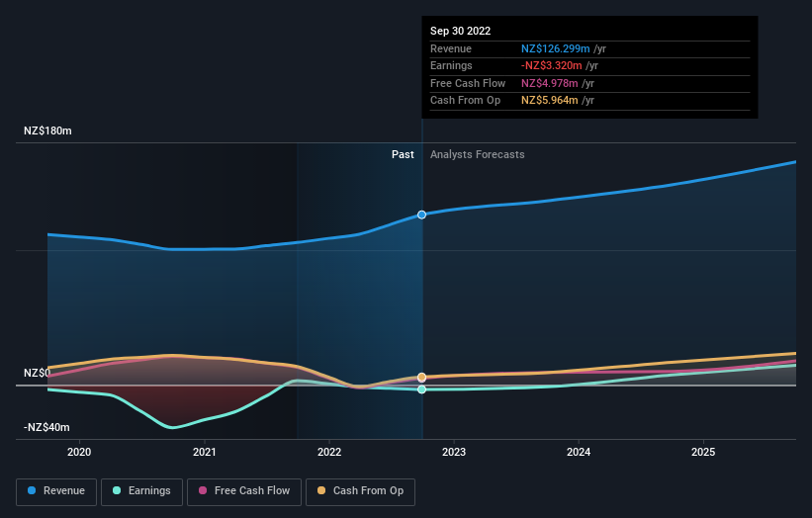The width and height of the screenshot is (812, 518).
Task: Click the 2022 x-axis label
Action: [x=329, y=453]
